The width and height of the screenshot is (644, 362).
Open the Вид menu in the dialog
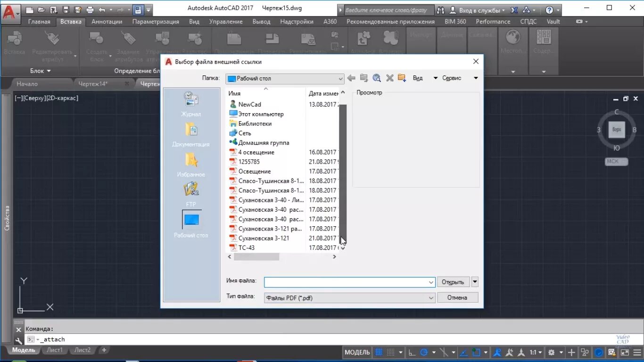point(418,78)
